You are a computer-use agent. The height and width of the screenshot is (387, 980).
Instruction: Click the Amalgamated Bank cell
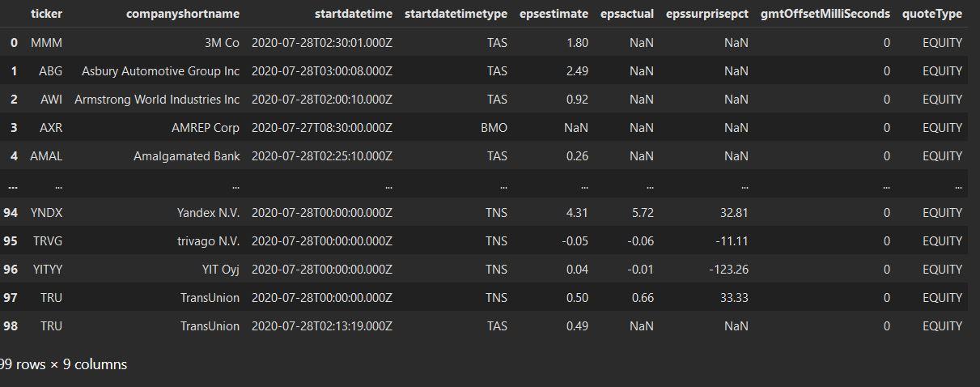click(x=187, y=156)
